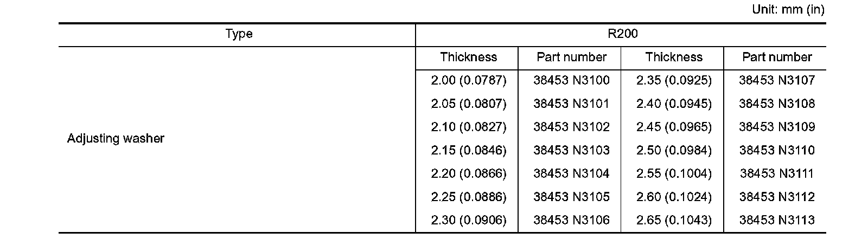Click part number 38453 N3100
This screenshot has height=245, width=868.
pos(571,81)
